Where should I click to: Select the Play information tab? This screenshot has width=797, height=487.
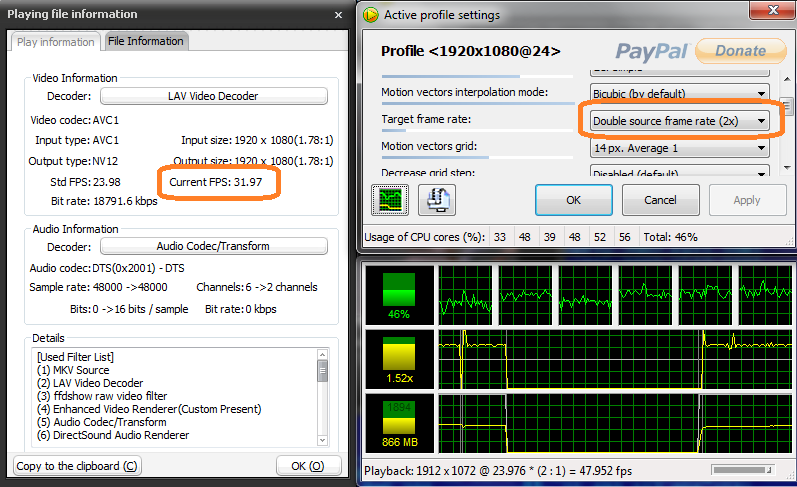[56, 42]
